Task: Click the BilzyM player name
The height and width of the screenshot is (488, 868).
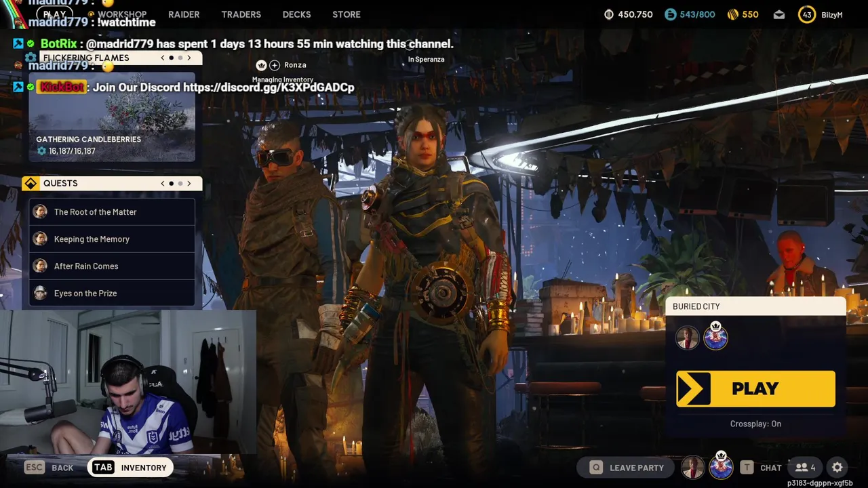Action: click(x=831, y=14)
